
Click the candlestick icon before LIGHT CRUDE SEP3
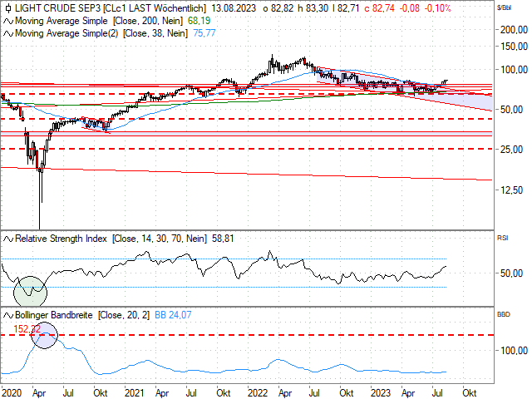coord(8,8)
